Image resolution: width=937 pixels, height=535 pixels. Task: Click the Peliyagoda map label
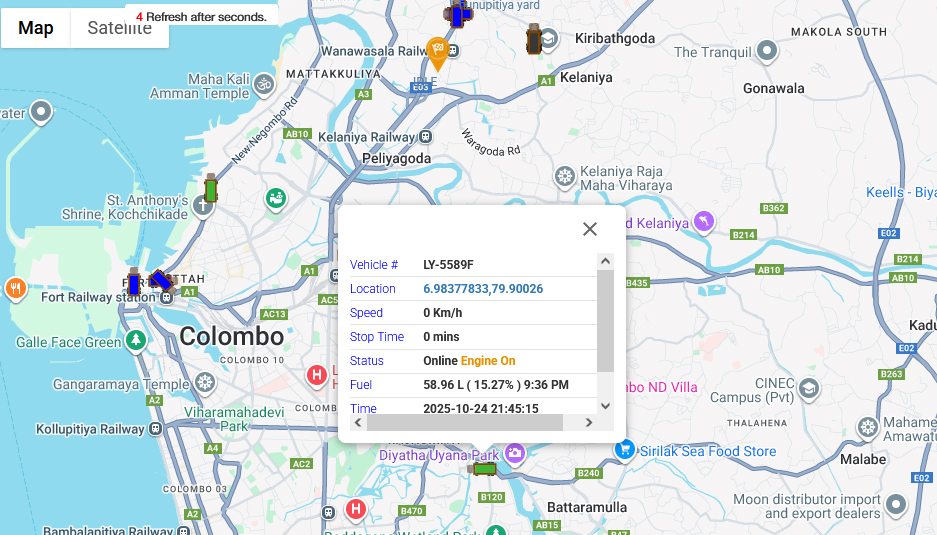point(397,158)
